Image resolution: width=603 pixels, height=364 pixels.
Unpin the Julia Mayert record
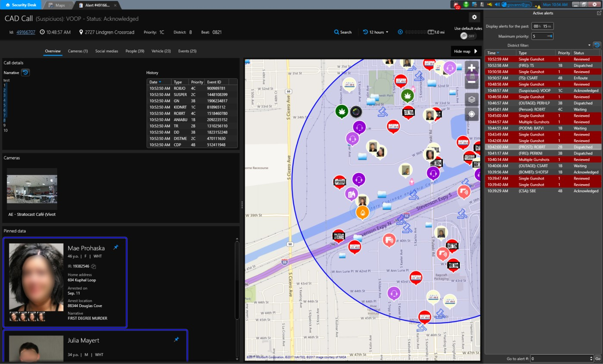(x=176, y=340)
